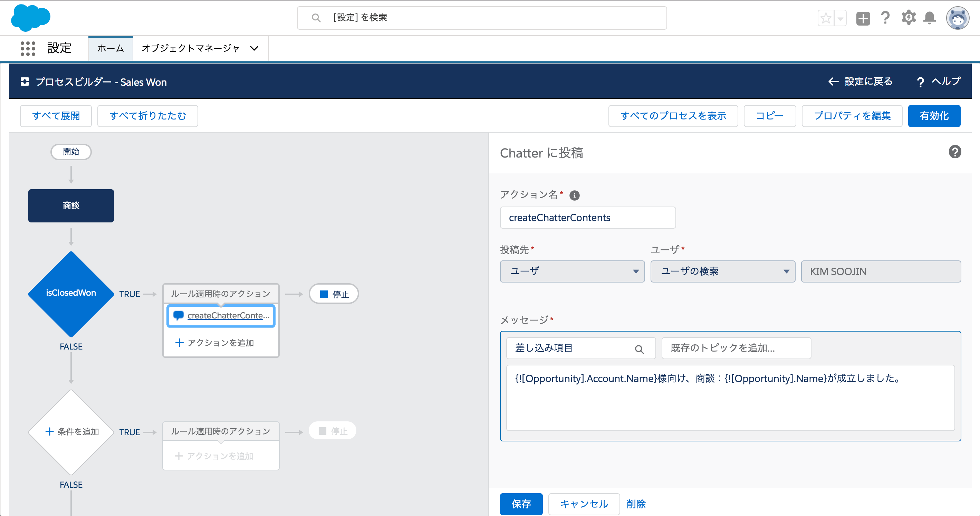Open the createChatterConte... action link

(228, 315)
